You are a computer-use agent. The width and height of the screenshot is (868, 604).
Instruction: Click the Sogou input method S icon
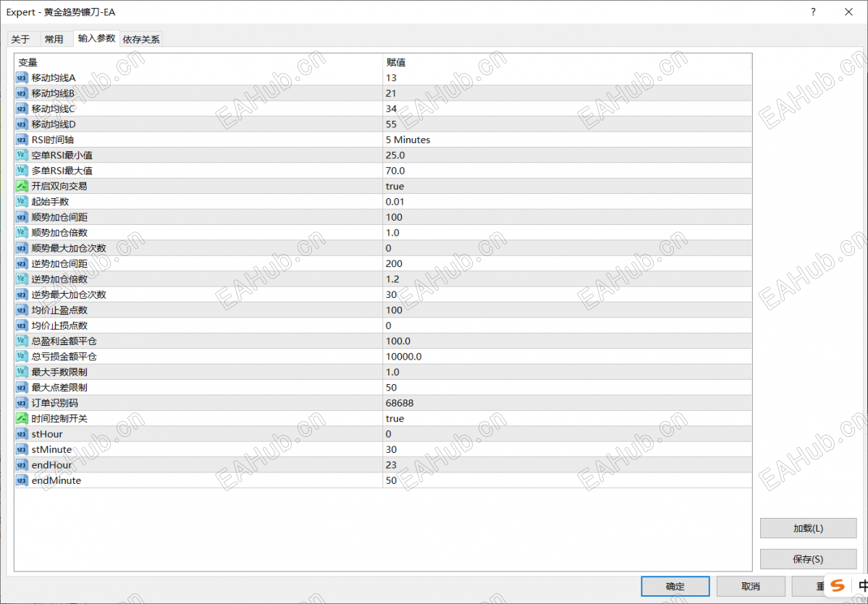click(838, 584)
